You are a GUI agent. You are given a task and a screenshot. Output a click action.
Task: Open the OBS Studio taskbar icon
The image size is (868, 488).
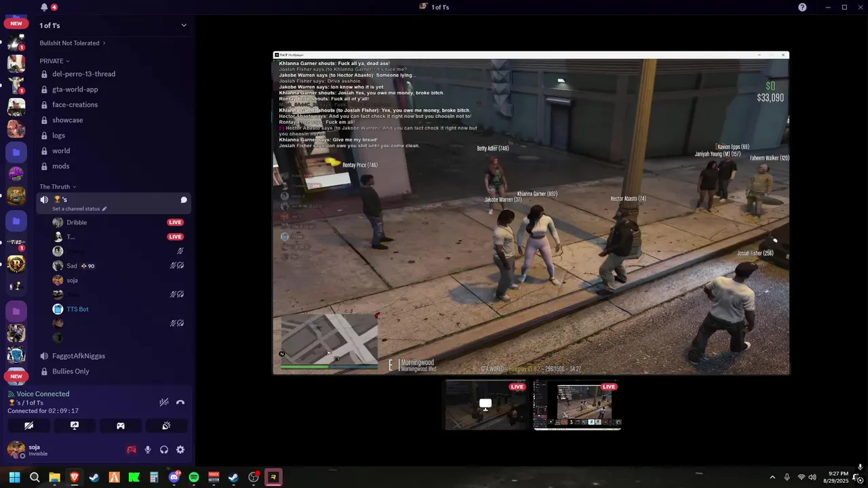tap(254, 477)
